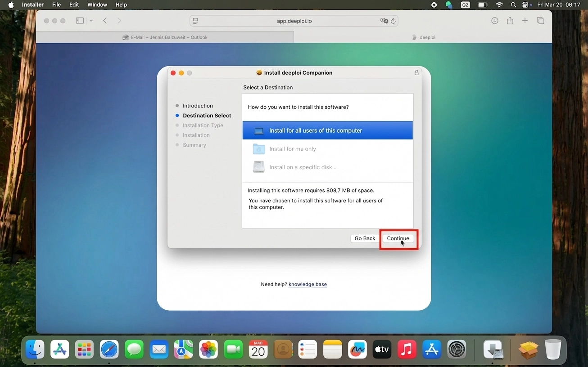Screen dimensions: 588x367
Task: Open Messages from the Dock
Action: (134, 349)
